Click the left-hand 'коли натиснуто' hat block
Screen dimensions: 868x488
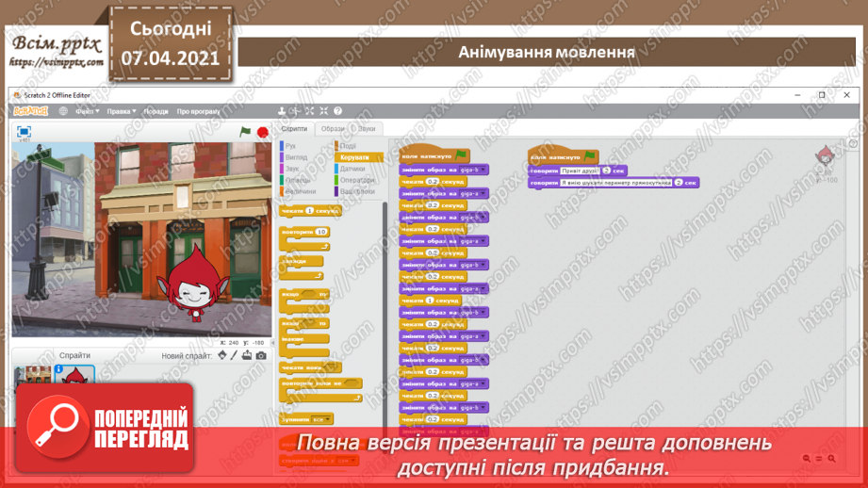point(434,155)
